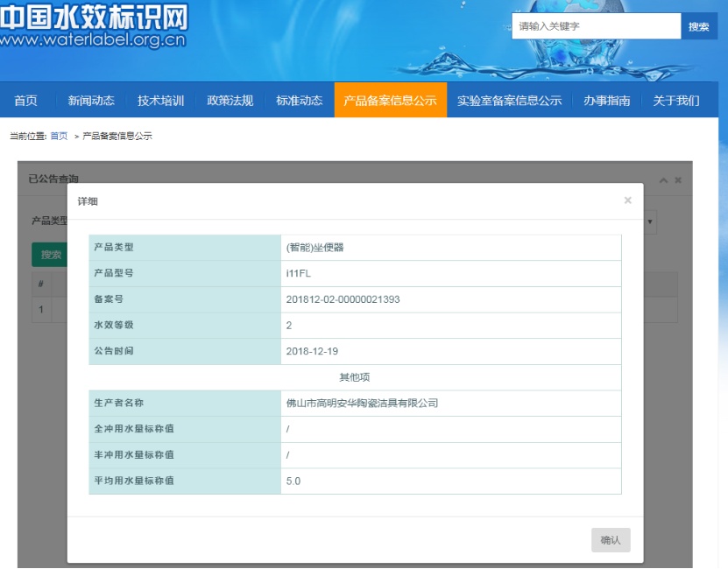
Task: Go to 办事指南 in the navigation bar
Action: pyautogui.click(x=606, y=101)
